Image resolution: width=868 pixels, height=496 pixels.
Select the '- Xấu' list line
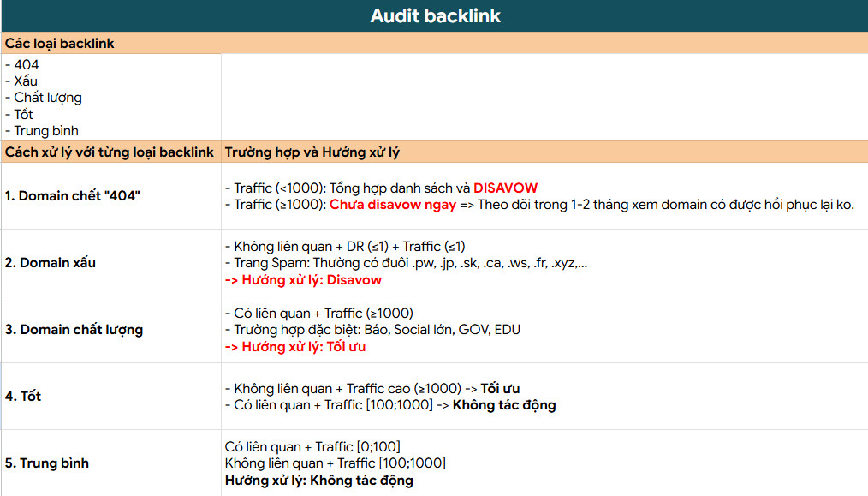coord(21,81)
